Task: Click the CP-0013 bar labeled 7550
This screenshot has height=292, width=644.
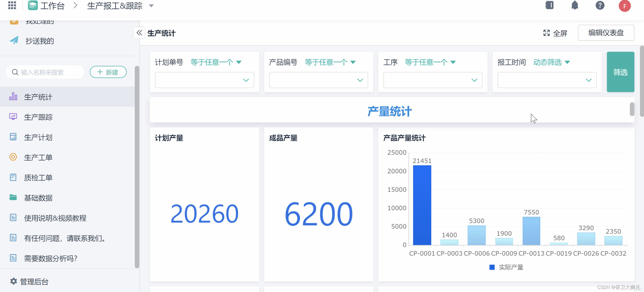Action: pyautogui.click(x=531, y=231)
